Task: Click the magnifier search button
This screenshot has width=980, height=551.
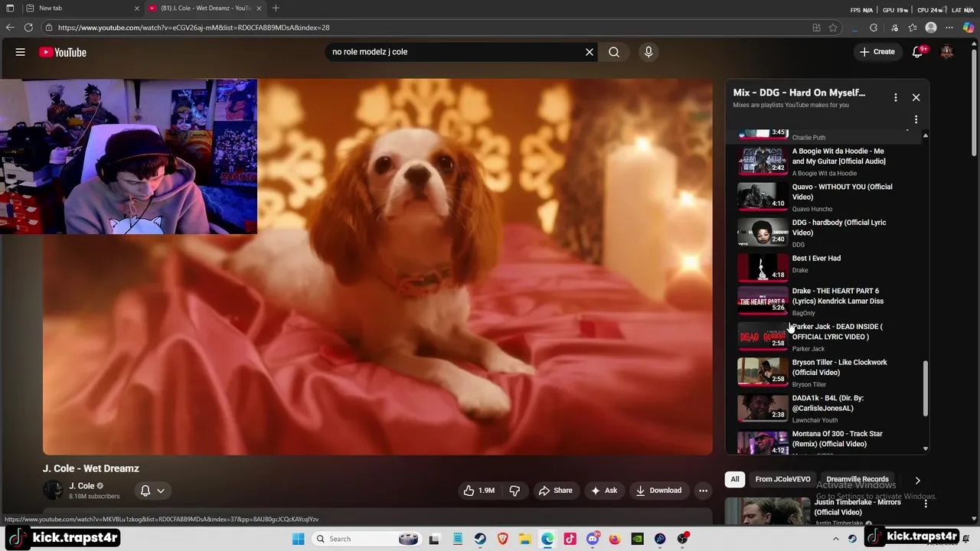Action: point(614,52)
